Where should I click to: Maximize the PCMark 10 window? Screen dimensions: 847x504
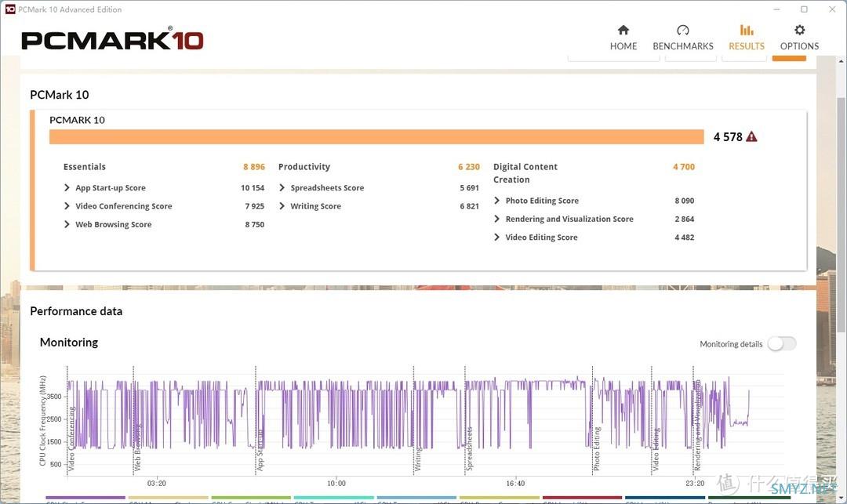pos(805,9)
